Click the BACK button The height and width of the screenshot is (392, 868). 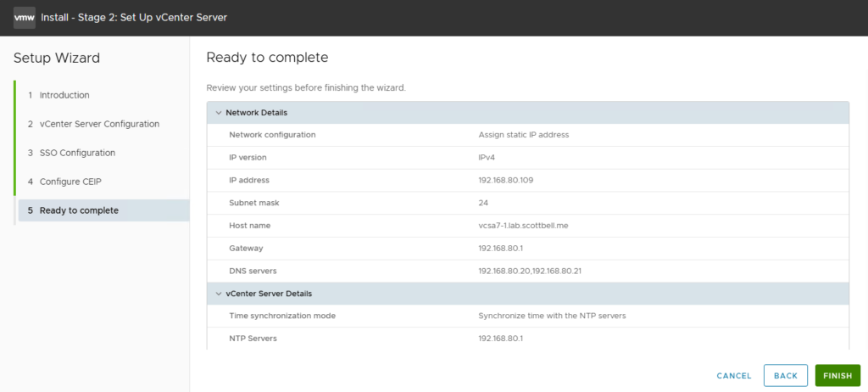pyautogui.click(x=785, y=376)
